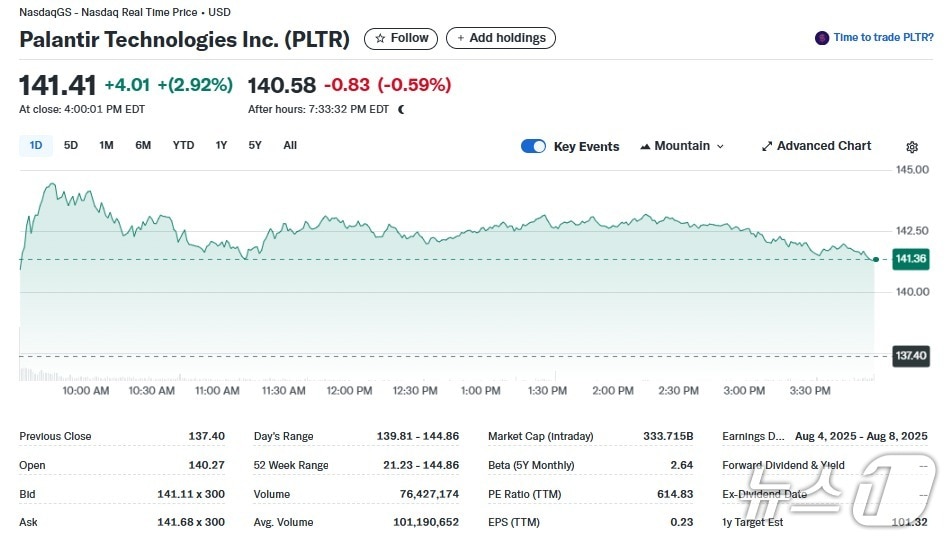Toggle the Key Events switch

click(x=534, y=146)
